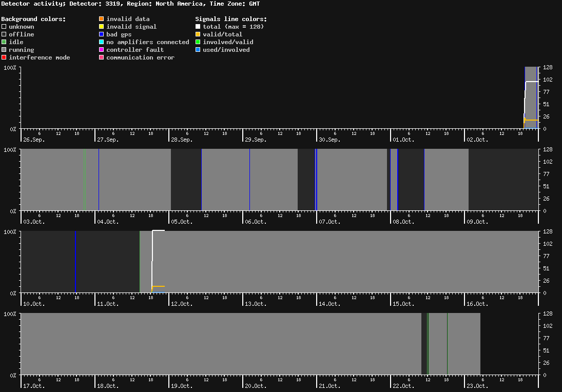
Task: Click the blue bad gps stripe on 10.Oct.
Action: 75,262
